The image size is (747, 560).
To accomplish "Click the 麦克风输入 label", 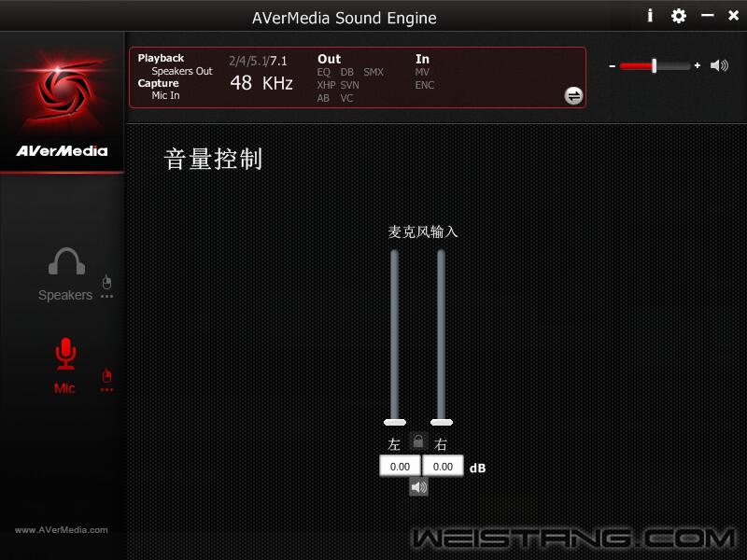I will 423,231.
